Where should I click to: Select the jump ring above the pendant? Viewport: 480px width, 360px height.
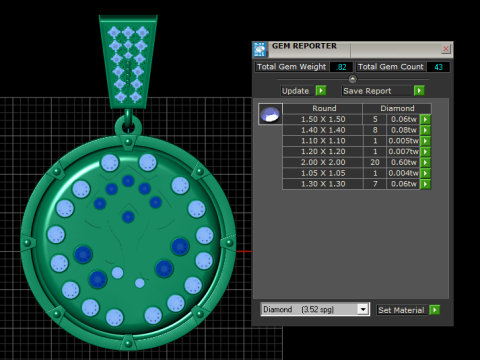(x=128, y=124)
